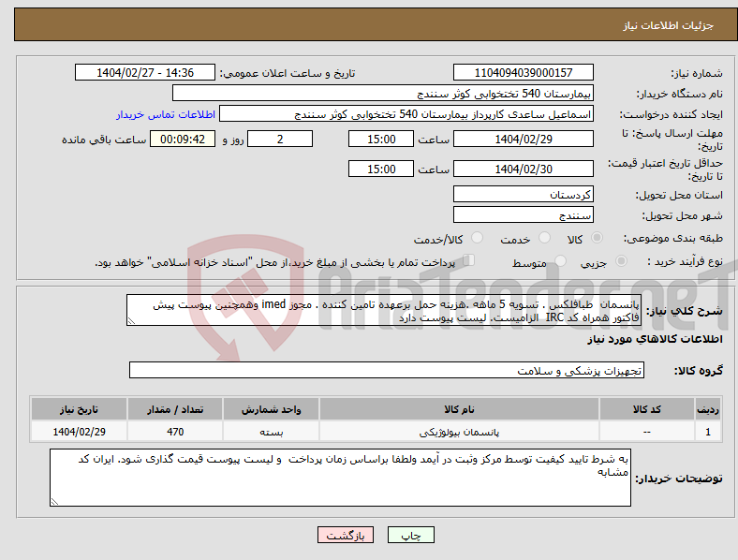This screenshot has width=738, height=560.
Task: Click the item code cell with dashes
Action: point(647,432)
